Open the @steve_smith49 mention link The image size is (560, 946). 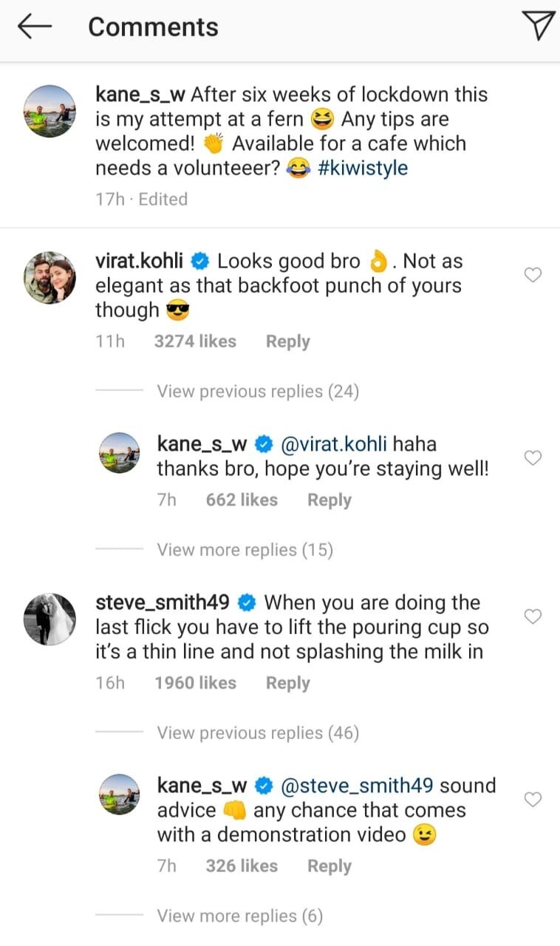tap(357, 786)
